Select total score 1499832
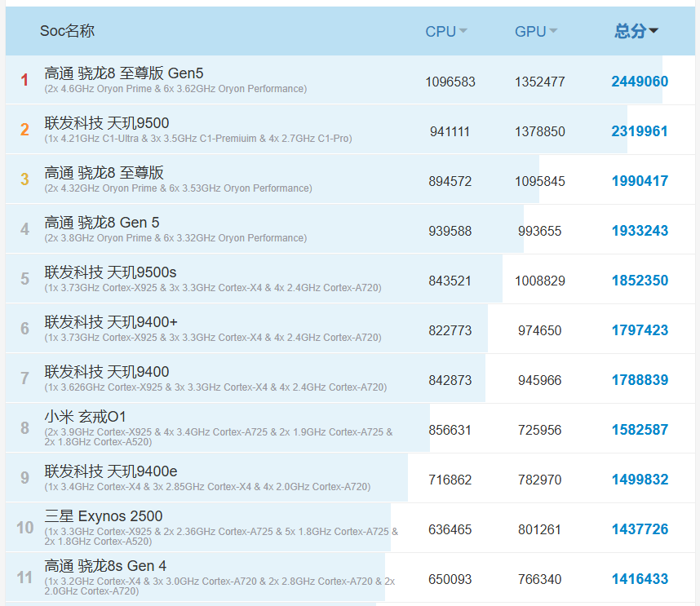700x606 pixels. pos(640,480)
